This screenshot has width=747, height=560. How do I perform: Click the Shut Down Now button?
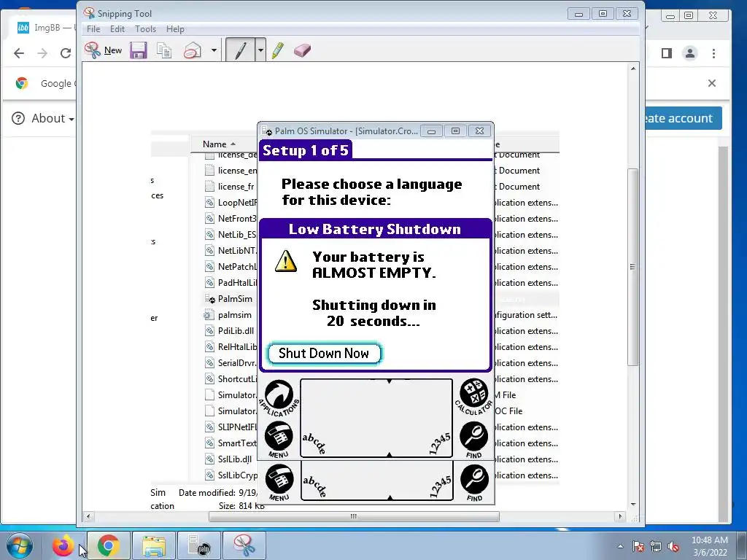point(324,354)
